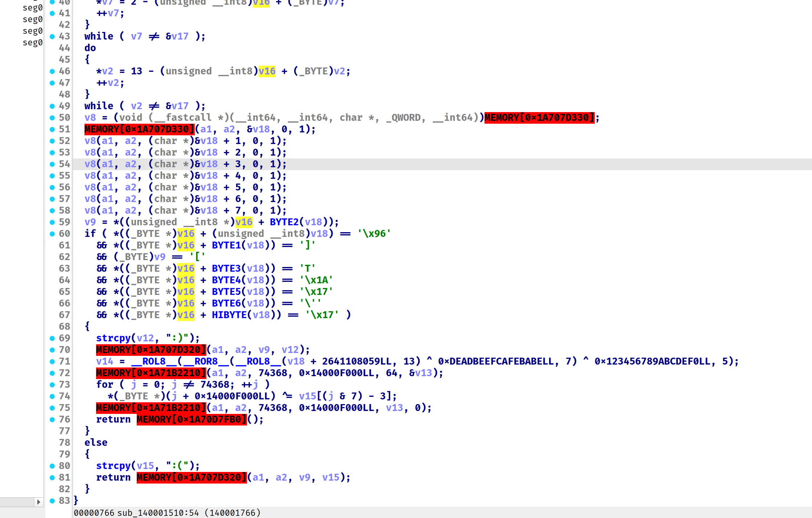Click 'for' keyword on line 73
Viewport: 812px width, 518px height.
coord(104,385)
